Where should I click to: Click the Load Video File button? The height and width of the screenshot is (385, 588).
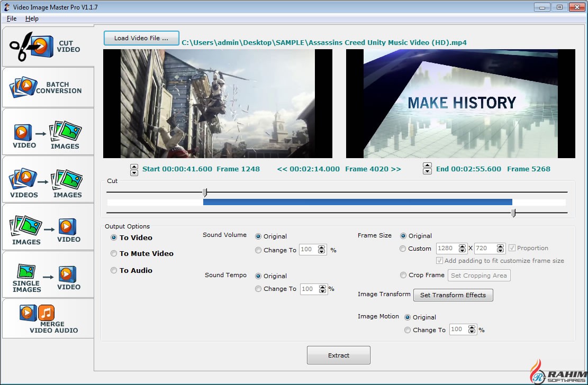[141, 38]
